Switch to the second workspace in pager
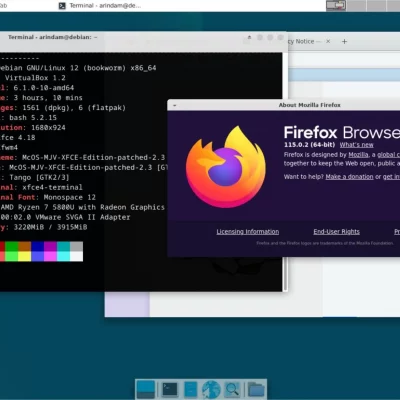 coord(357,5)
